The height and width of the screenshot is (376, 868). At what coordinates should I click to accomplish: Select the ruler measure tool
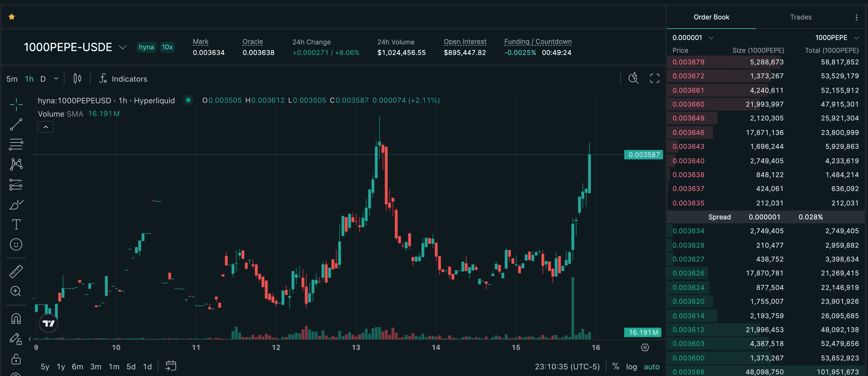[x=16, y=271]
